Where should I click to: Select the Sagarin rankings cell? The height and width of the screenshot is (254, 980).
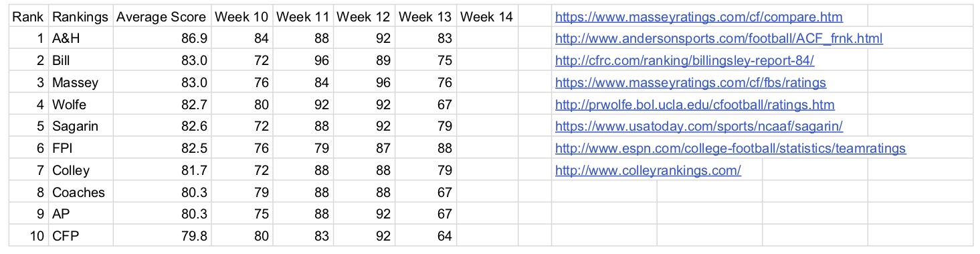coord(80,127)
